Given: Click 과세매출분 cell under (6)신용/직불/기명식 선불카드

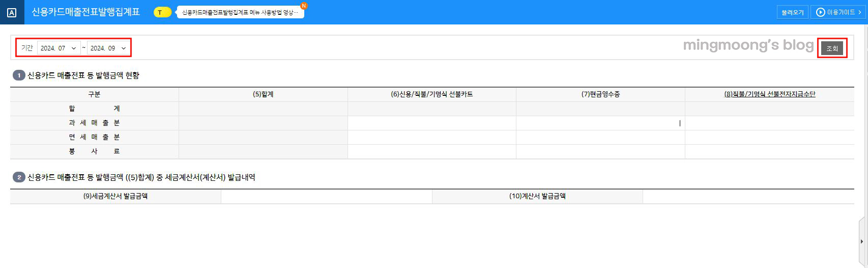Looking at the screenshot, I should (432, 123).
